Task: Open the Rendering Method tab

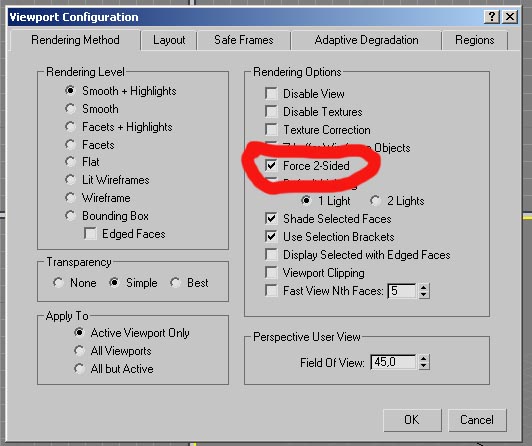Action: pyautogui.click(x=75, y=40)
